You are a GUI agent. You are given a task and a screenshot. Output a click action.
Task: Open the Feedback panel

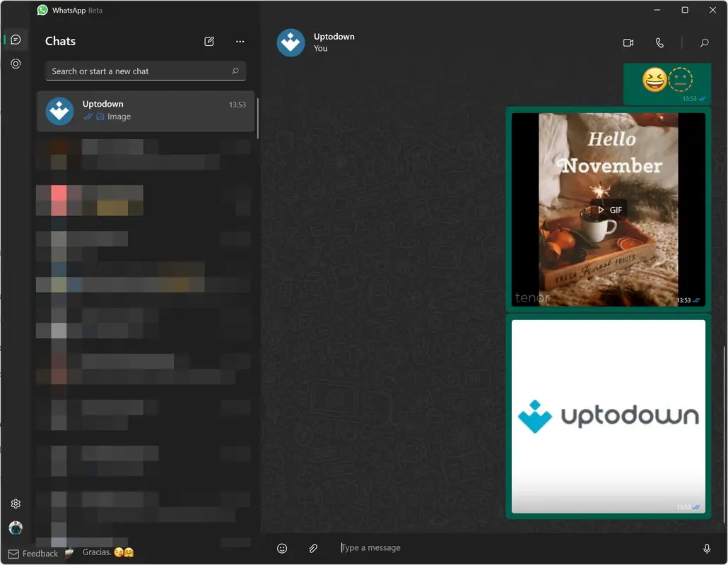coord(33,553)
